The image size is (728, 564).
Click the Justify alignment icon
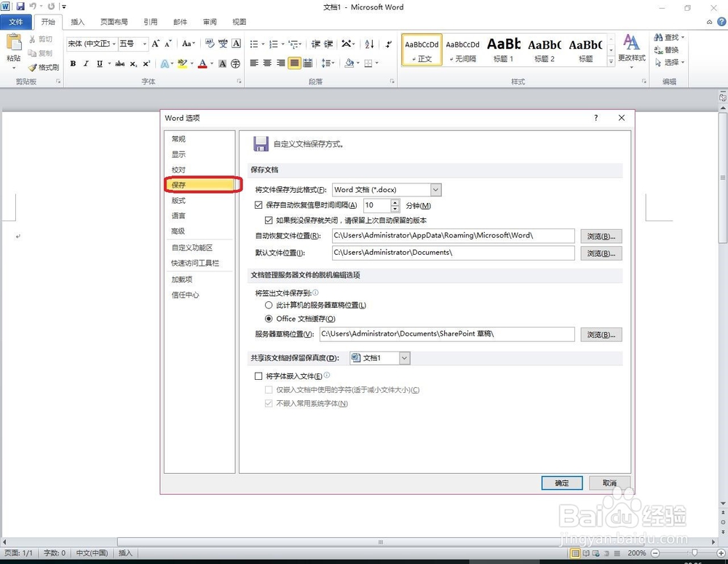(294, 63)
